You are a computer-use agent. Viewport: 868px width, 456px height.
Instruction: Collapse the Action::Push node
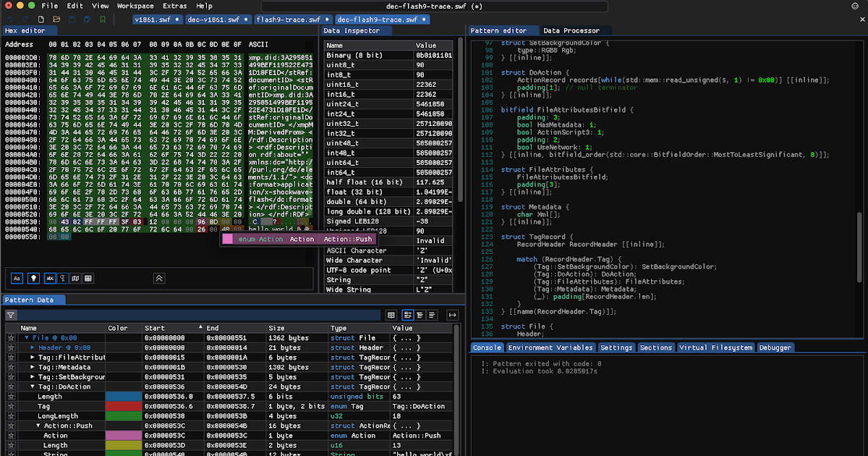click(38, 426)
